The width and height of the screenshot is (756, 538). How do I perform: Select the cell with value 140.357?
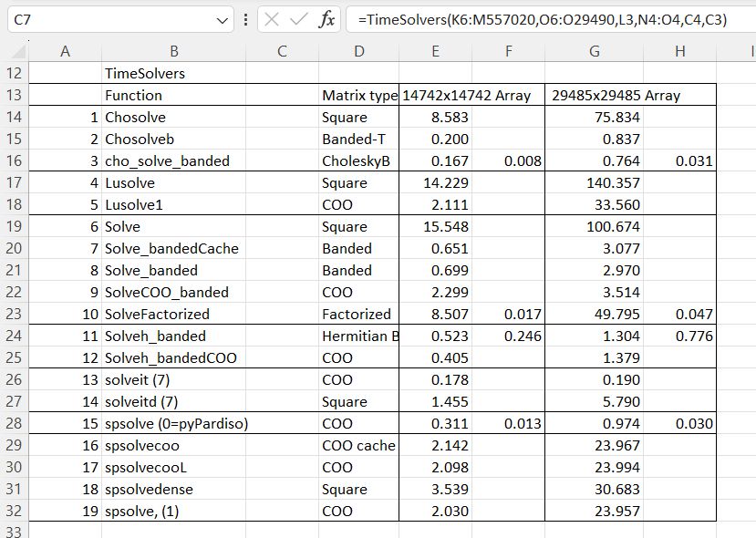tap(595, 182)
